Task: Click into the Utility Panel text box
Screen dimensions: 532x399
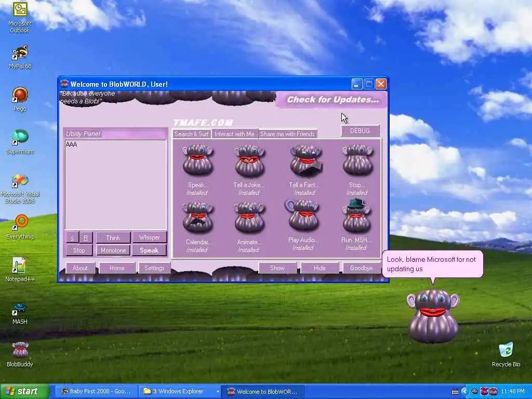Action: (x=115, y=185)
